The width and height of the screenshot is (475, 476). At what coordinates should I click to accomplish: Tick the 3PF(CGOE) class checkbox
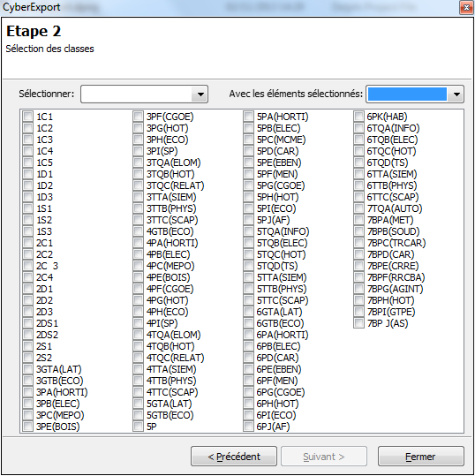138,117
